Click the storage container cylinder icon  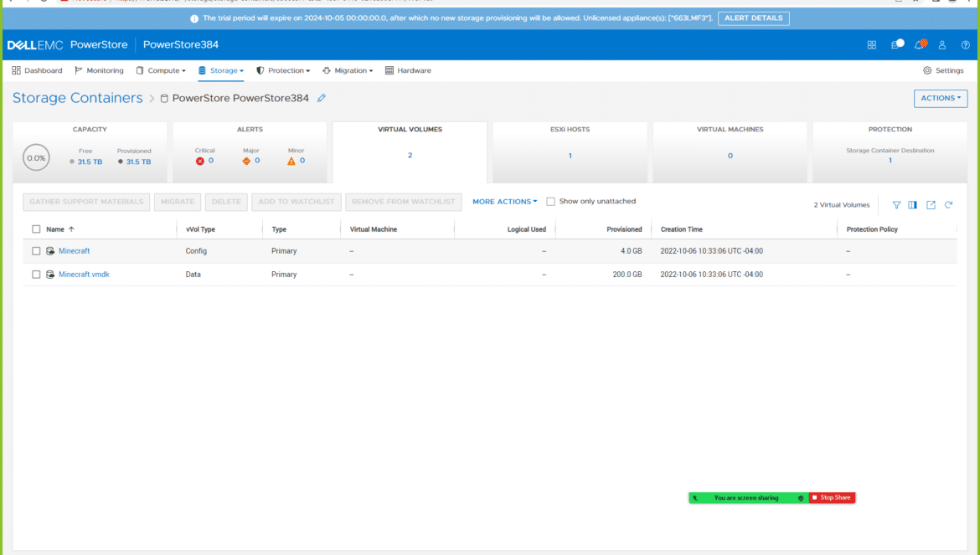pyautogui.click(x=164, y=99)
